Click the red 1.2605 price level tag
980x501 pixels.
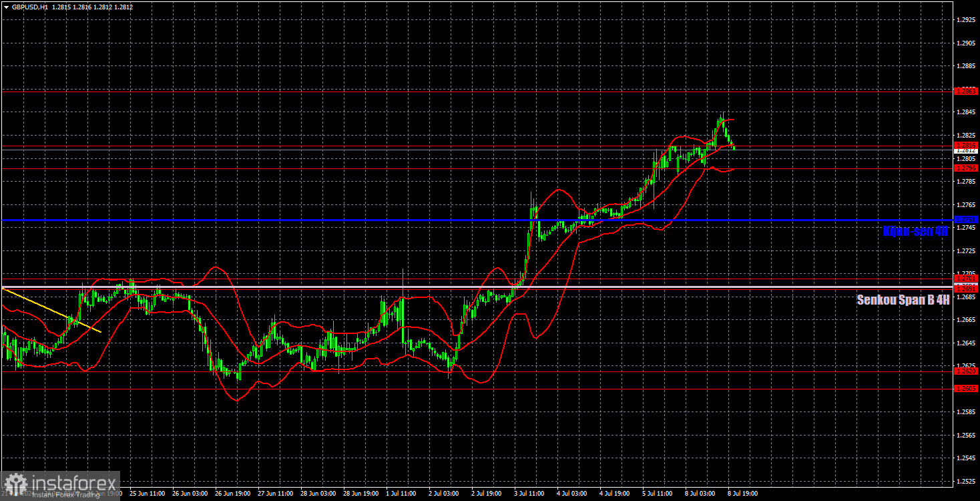(x=965, y=388)
